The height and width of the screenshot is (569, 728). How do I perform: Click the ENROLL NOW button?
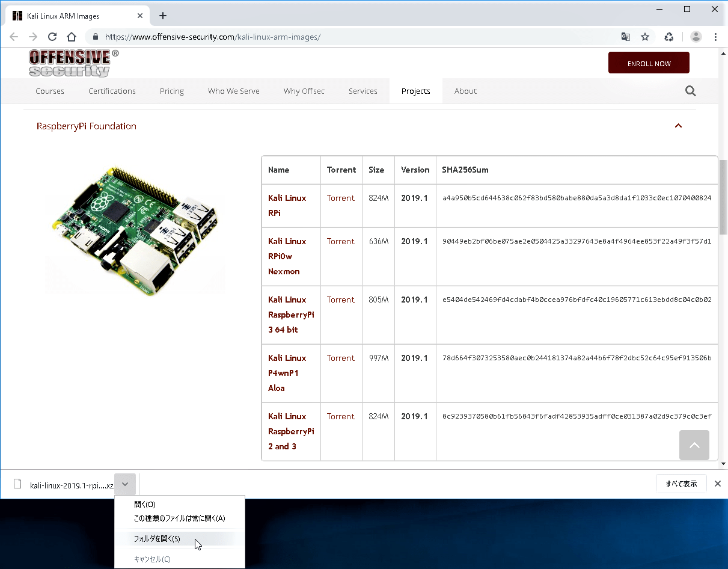(x=649, y=63)
